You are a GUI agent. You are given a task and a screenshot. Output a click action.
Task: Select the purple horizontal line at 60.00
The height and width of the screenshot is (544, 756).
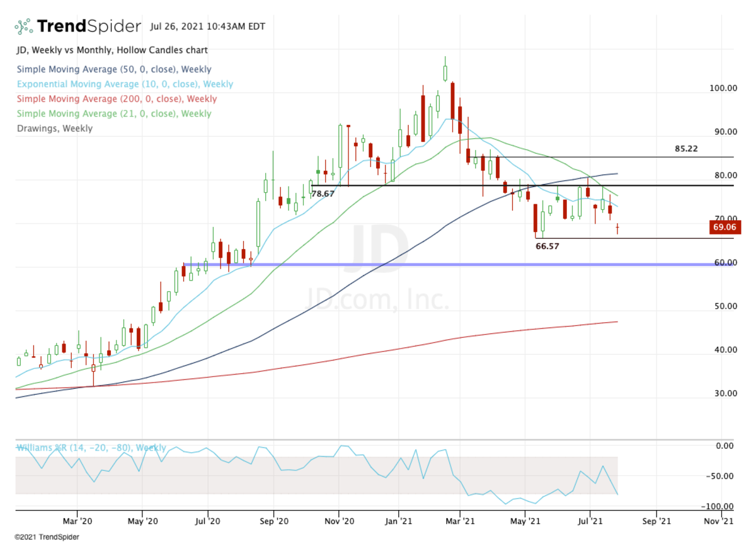tap(458, 265)
